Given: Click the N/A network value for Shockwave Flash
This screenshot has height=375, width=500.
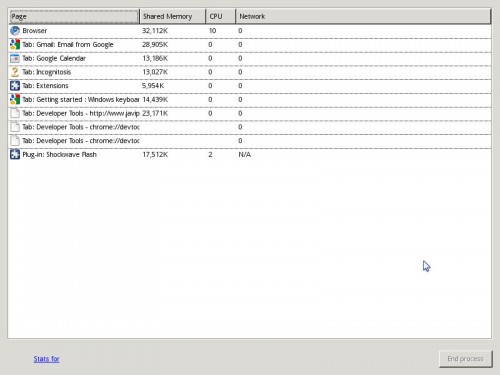Looking at the screenshot, I should click(245, 154).
